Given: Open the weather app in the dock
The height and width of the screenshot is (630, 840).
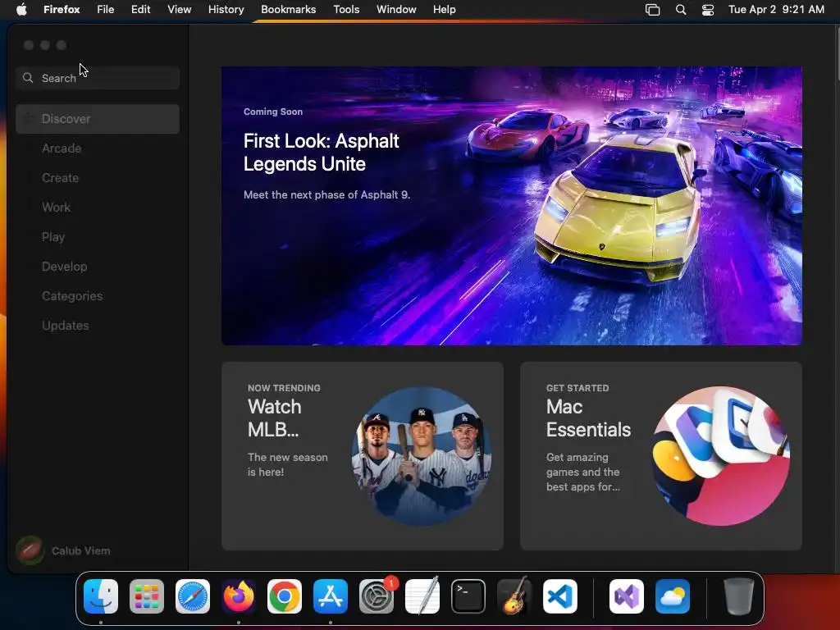Looking at the screenshot, I should pyautogui.click(x=673, y=596).
